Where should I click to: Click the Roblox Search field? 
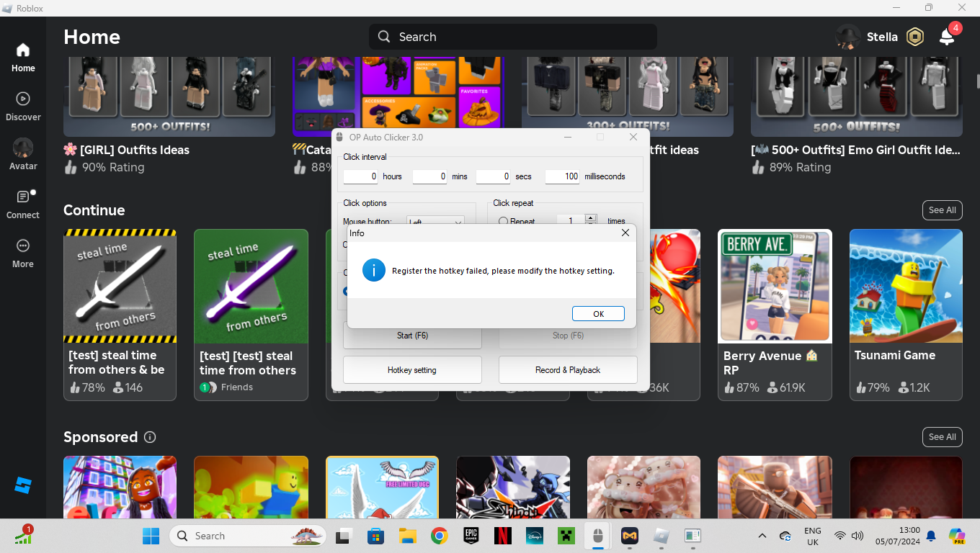[513, 37]
